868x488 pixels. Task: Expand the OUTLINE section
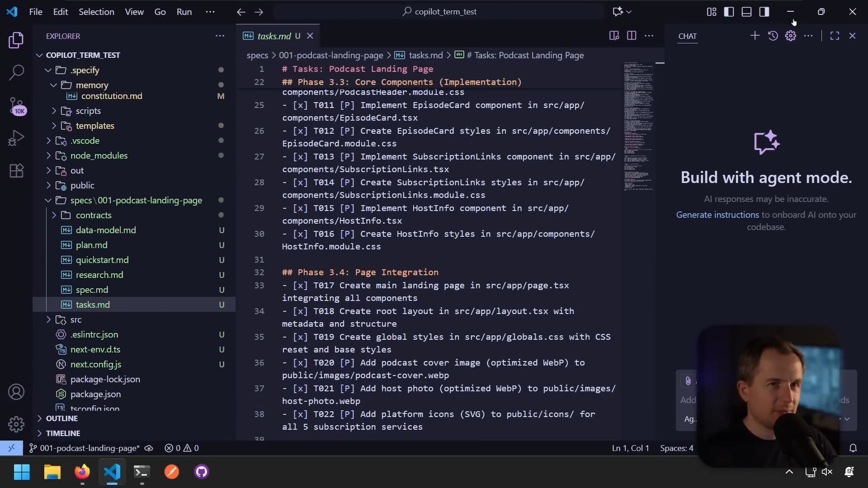(x=61, y=418)
